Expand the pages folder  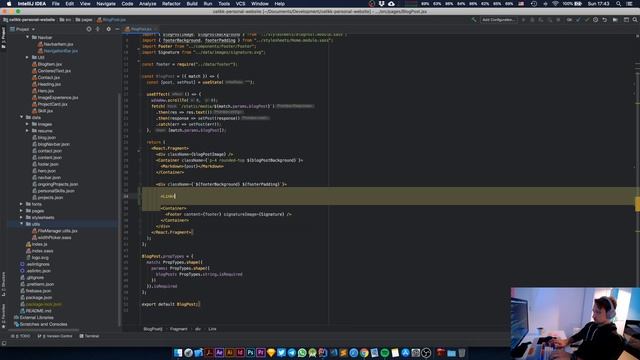pos(22,211)
